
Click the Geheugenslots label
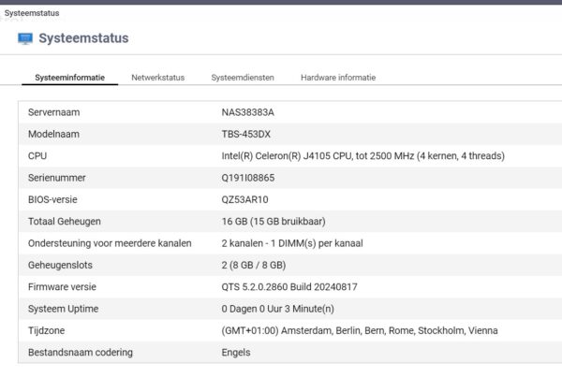(60, 266)
